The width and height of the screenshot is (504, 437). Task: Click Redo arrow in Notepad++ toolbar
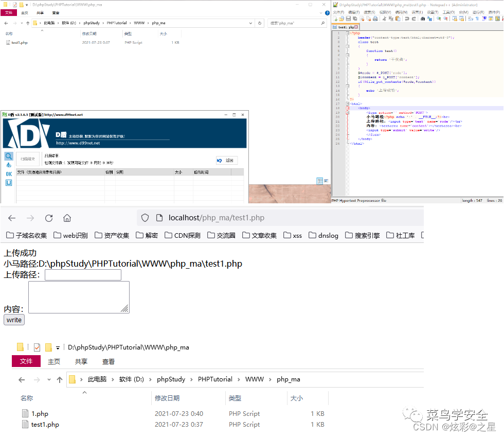(x=413, y=19)
